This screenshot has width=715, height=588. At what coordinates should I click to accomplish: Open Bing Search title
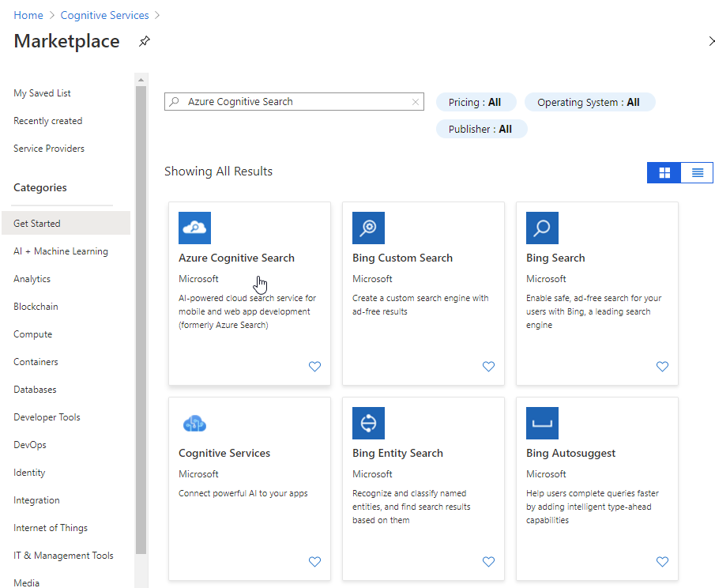coord(555,258)
